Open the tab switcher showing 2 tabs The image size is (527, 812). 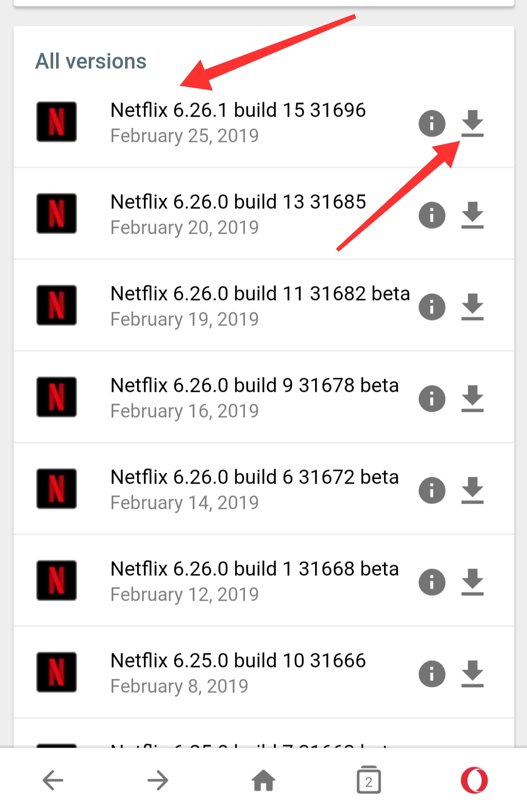pos(368,780)
